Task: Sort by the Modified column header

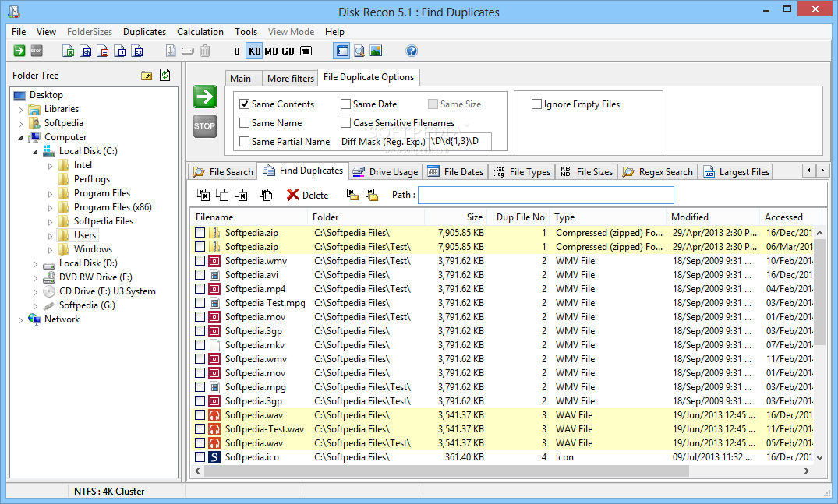Action: pyautogui.click(x=713, y=217)
